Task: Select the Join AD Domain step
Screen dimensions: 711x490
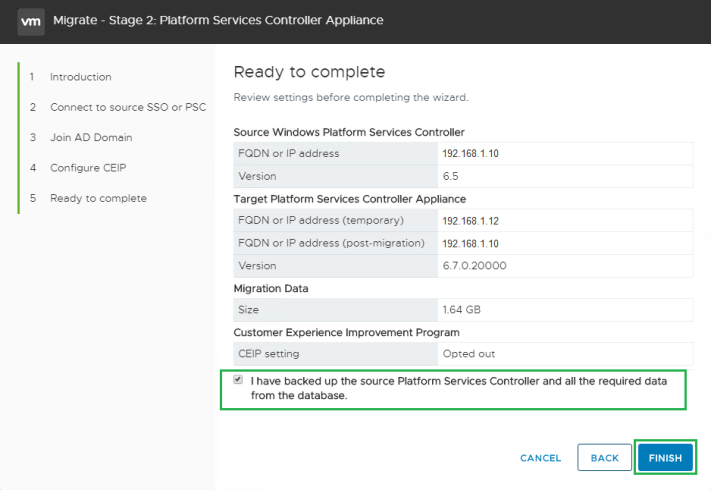Action: [91, 137]
